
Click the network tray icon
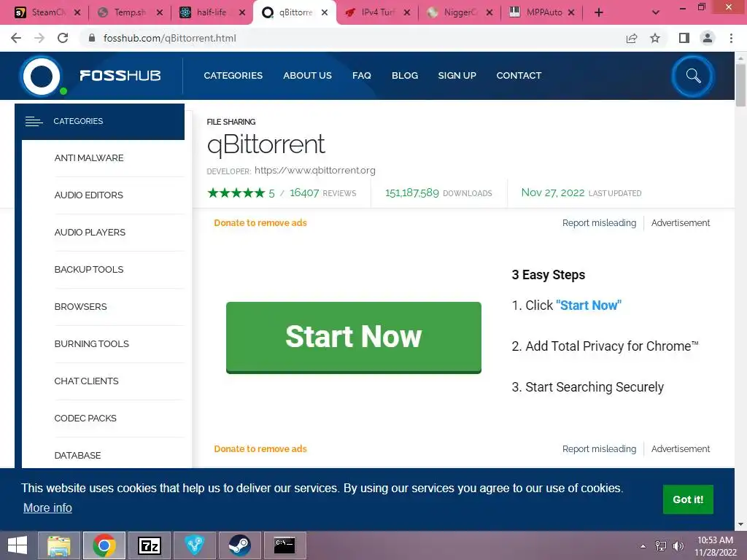tap(661, 546)
